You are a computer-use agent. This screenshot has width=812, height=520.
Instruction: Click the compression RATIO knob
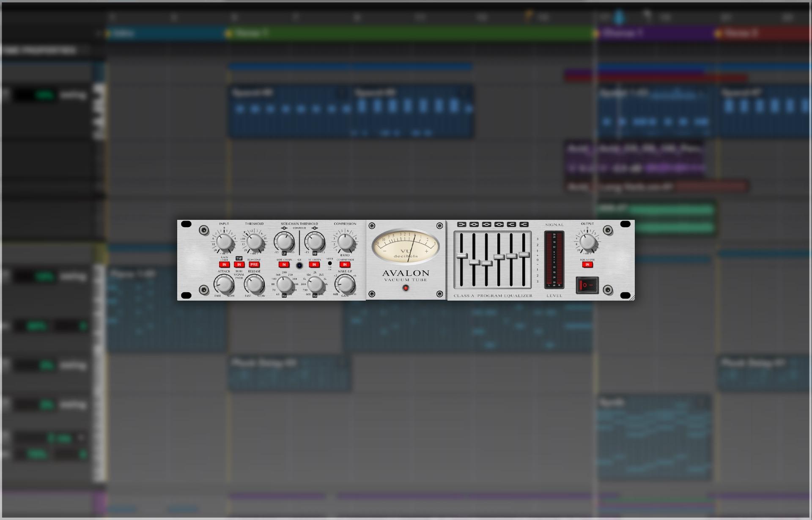[345, 242]
